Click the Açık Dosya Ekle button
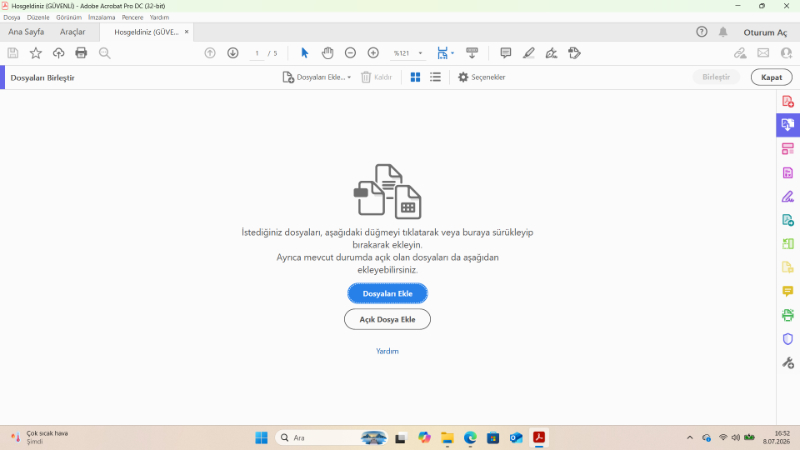This screenshot has width=800, height=450. tap(387, 319)
